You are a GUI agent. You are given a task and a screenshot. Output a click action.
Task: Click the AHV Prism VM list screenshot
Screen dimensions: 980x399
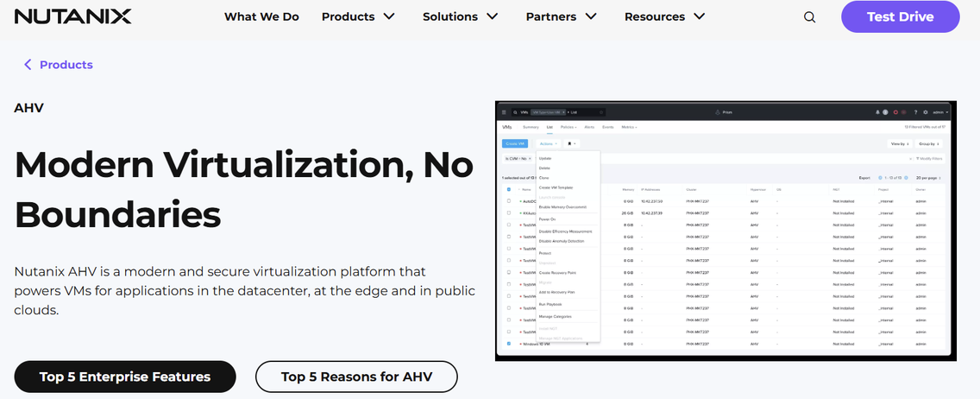tap(726, 231)
